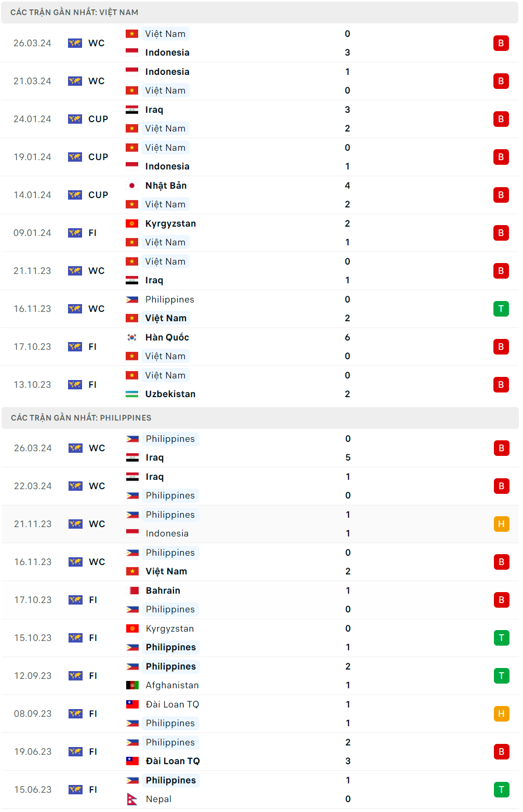Click the South Korea flag icon

pos(132,337)
